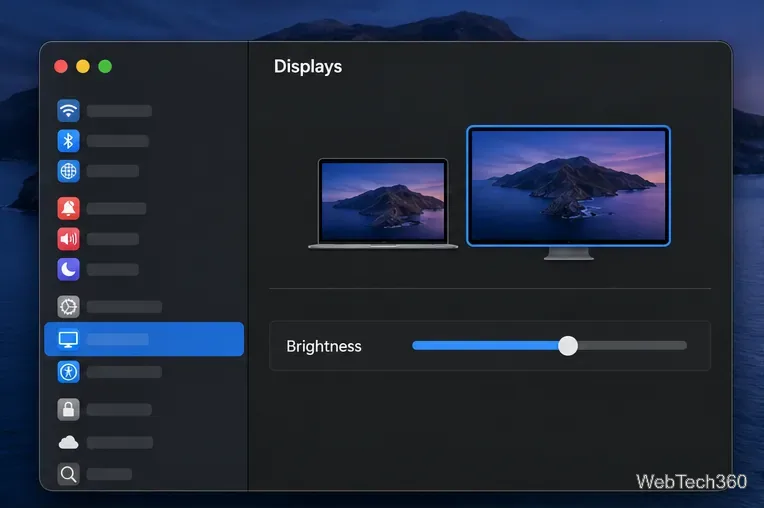Viewport: 764px width, 508px height.
Task: Click the green full screen button
Action: tap(105, 66)
